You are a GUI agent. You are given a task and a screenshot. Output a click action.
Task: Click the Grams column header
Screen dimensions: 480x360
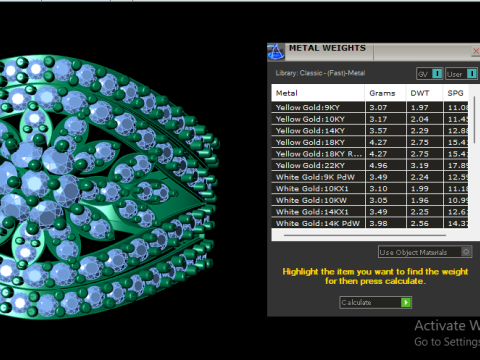pyautogui.click(x=385, y=93)
